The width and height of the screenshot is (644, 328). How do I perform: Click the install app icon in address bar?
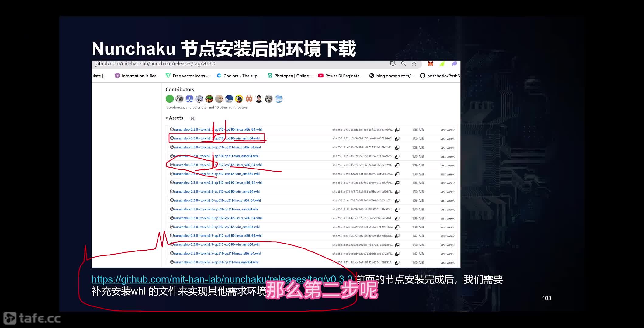click(393, 63)
